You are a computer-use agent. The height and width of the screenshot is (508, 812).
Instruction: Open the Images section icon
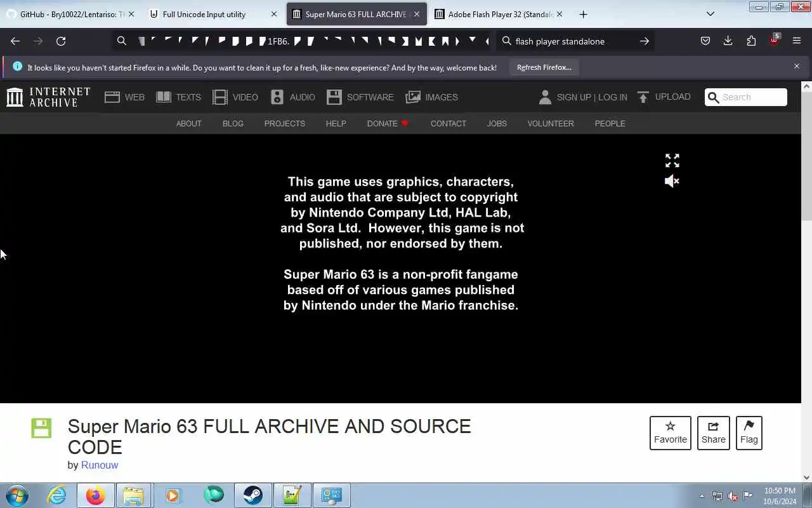pyautogui.click(x=413, y=97)
